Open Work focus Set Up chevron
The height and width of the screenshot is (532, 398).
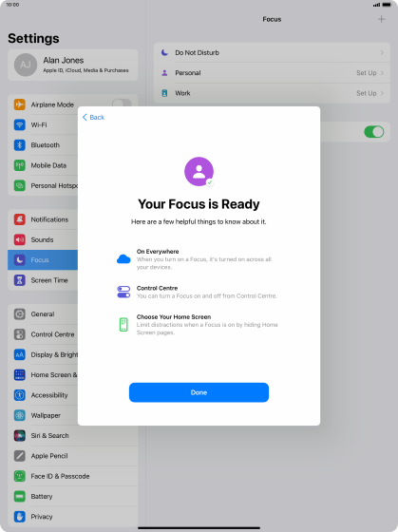coord(382,93)
